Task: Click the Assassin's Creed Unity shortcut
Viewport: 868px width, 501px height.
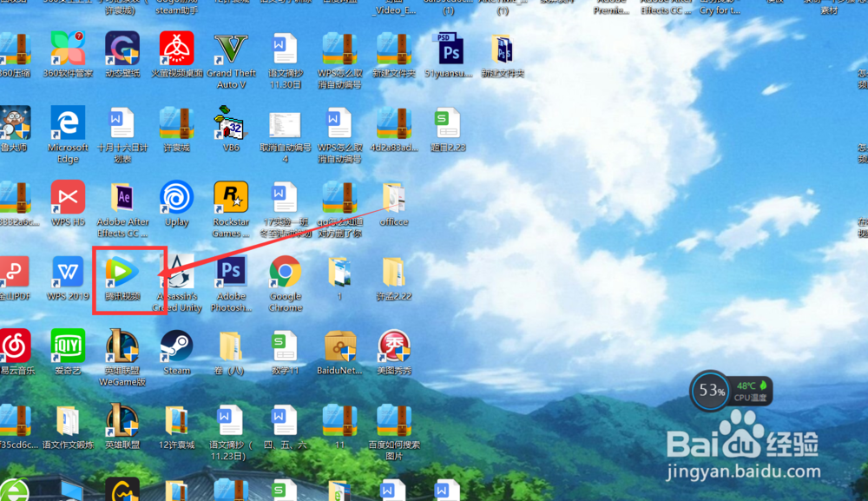Action: point(177,271)
